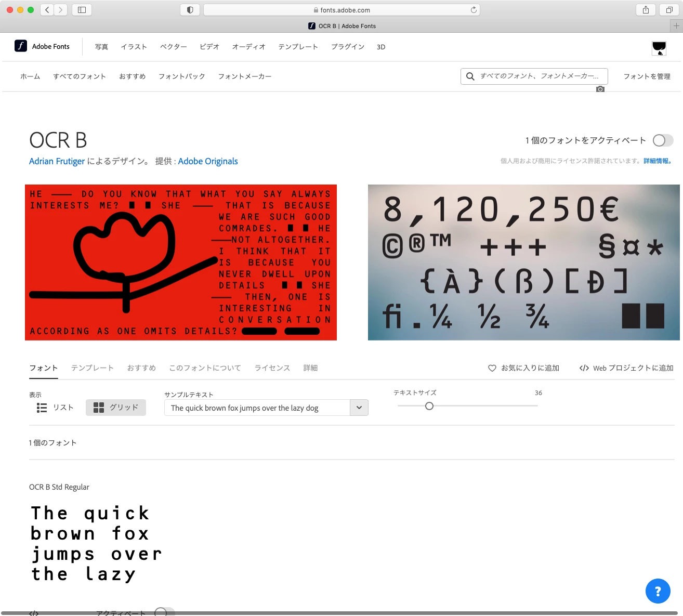683x616 pixels.
Task: Reload page with refresh icon
Action: [474, 10]
